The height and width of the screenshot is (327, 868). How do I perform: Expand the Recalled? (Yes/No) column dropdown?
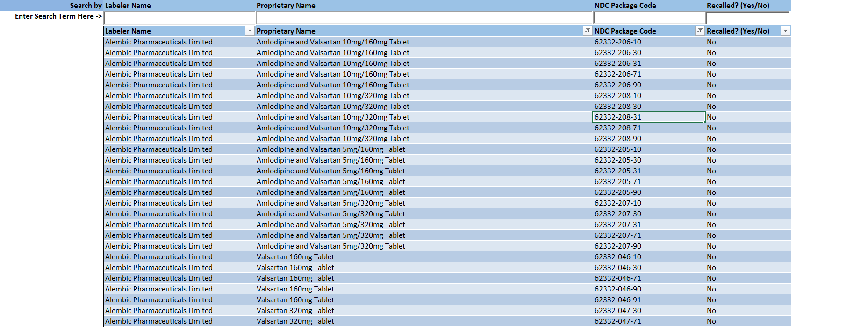pyautogui.click(x=785, y=31)
